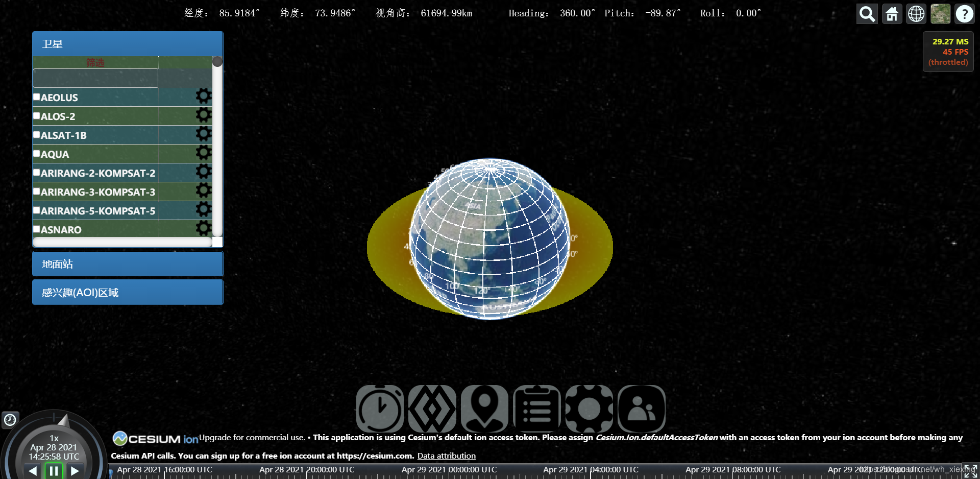980x479 pixels.
Task: Toggle fullscreen mode button
Action: pos(971,471)
